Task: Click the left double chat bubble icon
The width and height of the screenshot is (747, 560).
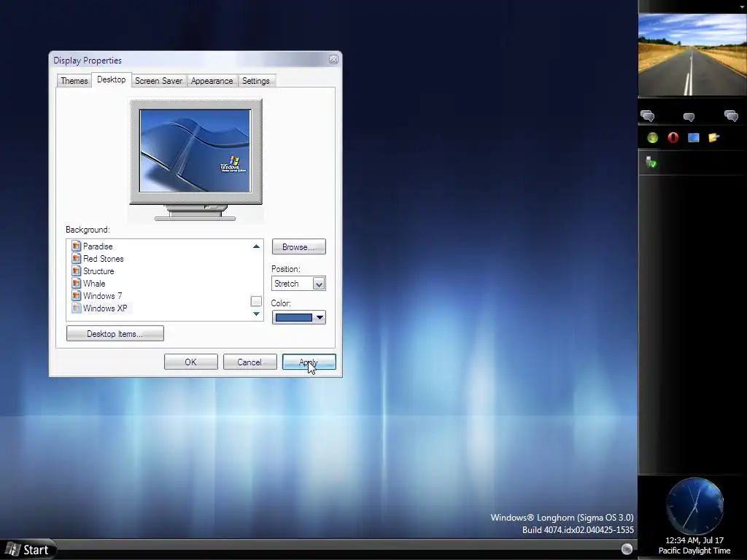Action: pos(648,116)
